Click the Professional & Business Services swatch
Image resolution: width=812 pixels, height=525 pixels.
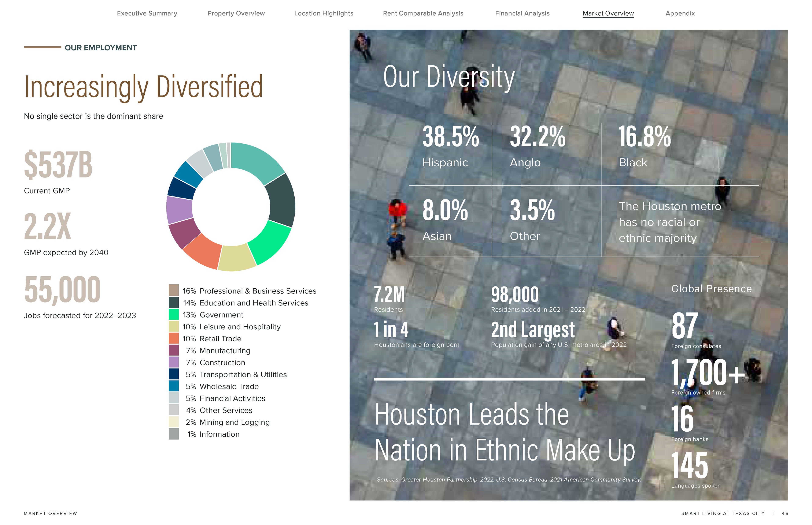(174, 290)
